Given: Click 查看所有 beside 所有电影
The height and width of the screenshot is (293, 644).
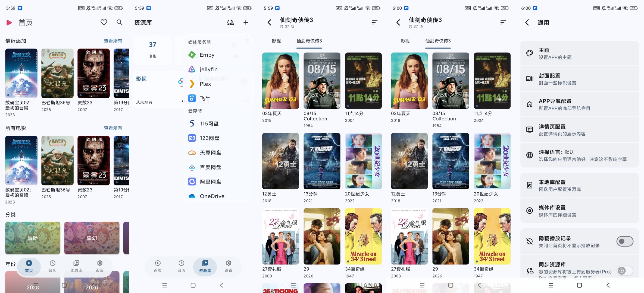Looking at the screenshot, I should click(113, 128).
